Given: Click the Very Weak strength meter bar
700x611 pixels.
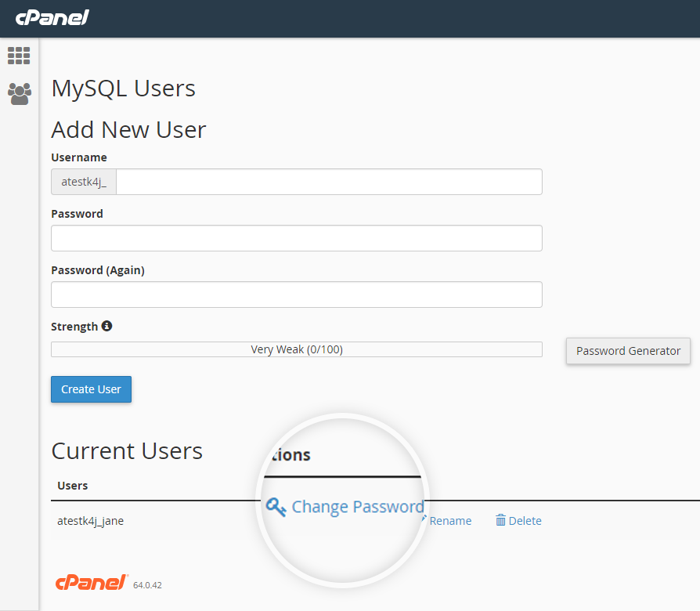Looking at the screenshot, I should (296, 349).
